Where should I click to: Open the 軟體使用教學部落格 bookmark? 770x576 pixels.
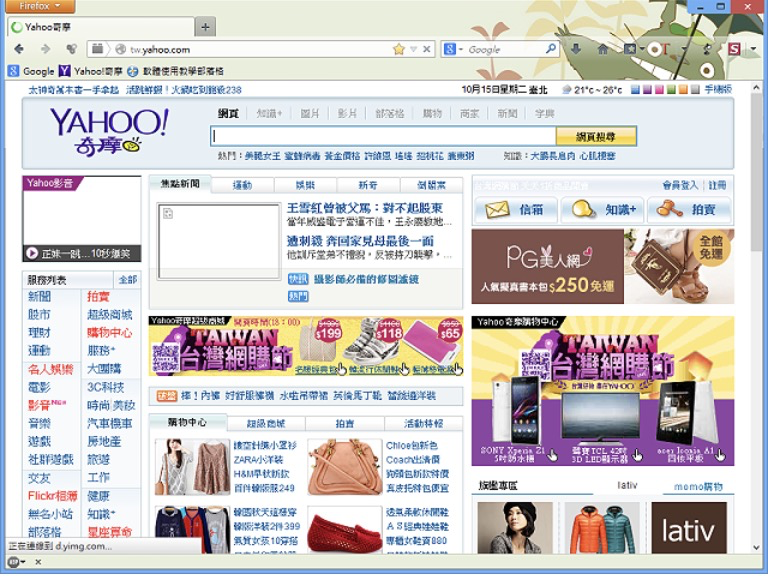click(176, 71)
